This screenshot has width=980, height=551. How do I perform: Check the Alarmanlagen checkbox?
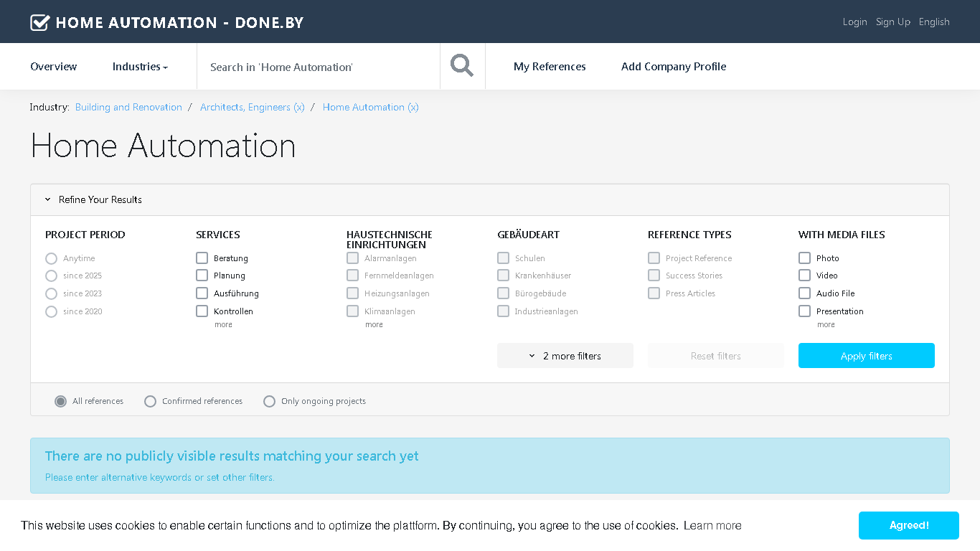(352, 258)
